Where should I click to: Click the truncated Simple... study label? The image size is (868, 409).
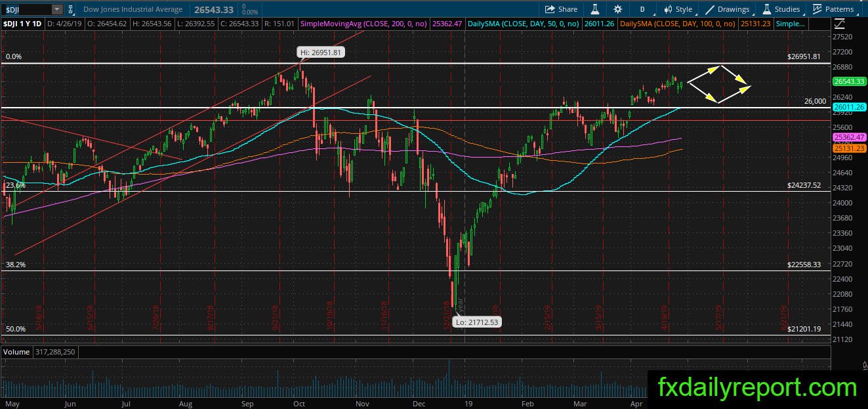pyautogui.click(x=790, y=24)
